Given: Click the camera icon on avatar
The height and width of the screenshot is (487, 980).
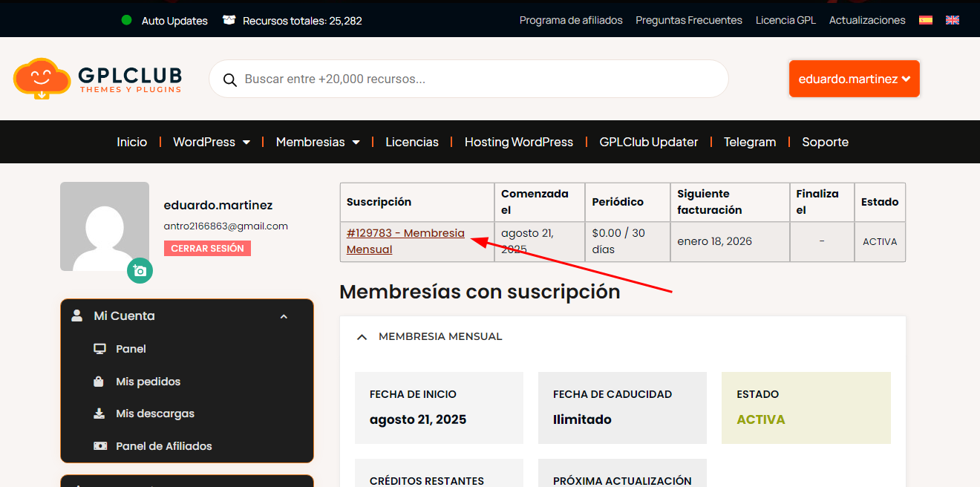Looking at the screenshot, I should click(x=140, y=271).
